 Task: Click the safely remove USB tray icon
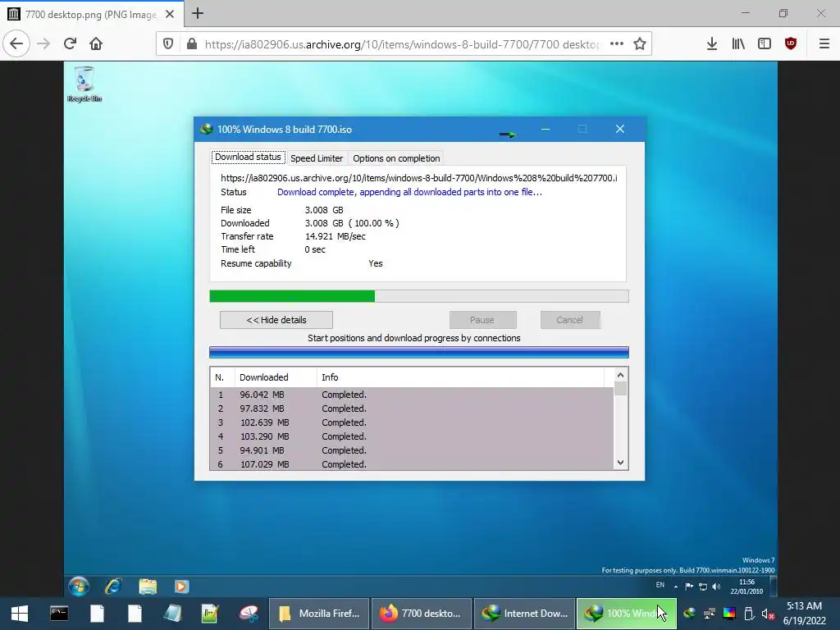click(749, 614)
